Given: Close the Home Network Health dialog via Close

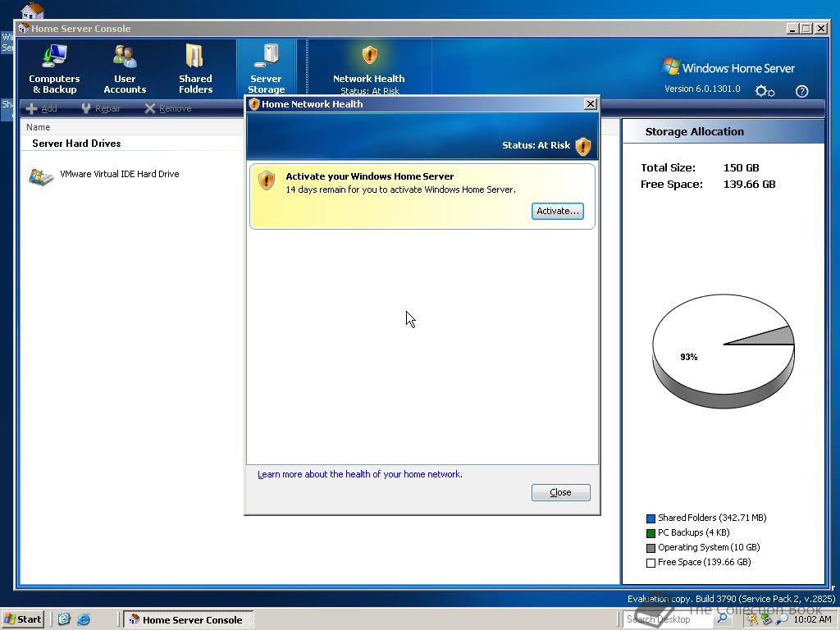Looking at the screenshot, I should 561,492.
